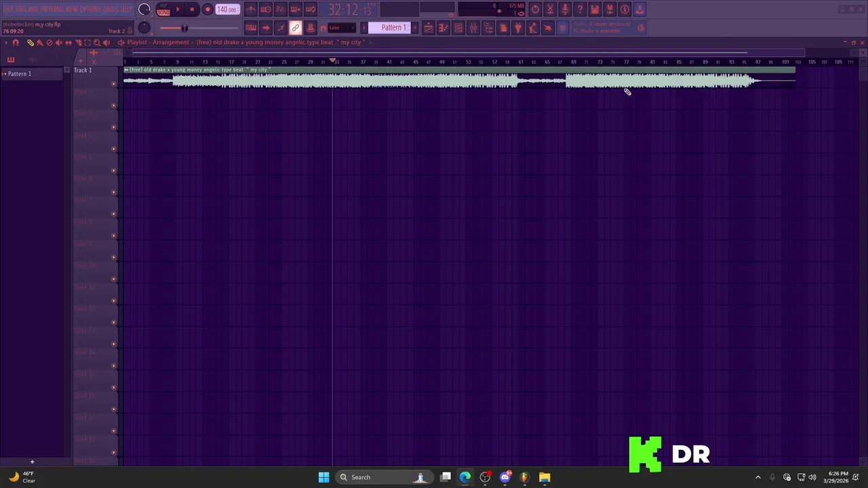The height and width of the screenshot is (488, 868).
Task: Open the PATTERNS menu
Action: [52, 9]
